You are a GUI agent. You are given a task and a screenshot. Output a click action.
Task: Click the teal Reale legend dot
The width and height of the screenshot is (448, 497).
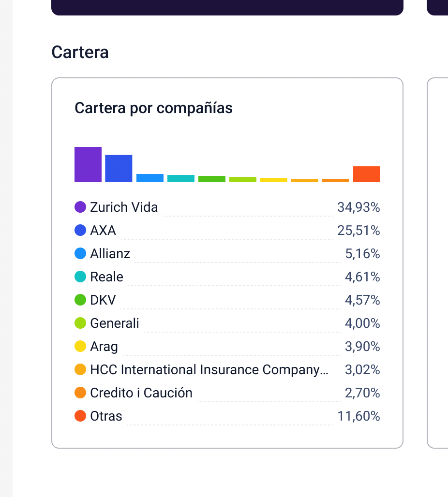(80, 277)
